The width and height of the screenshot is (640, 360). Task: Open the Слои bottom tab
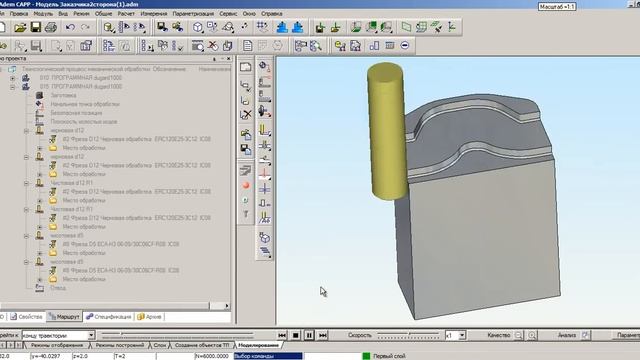click(160, 345)
